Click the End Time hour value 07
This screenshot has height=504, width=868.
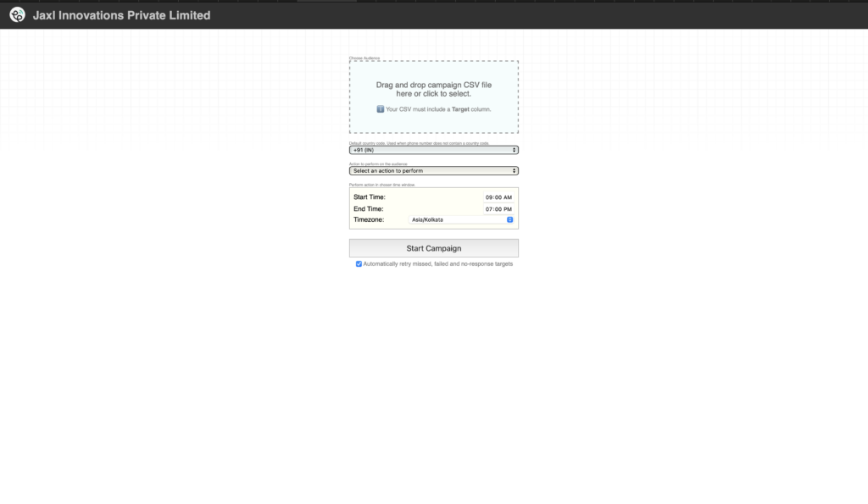coord(489,209)
